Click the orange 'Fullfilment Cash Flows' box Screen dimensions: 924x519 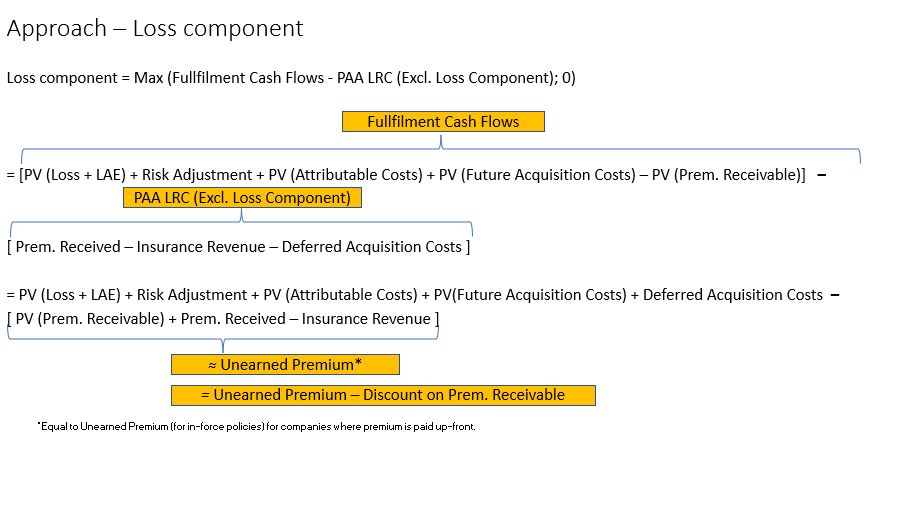[x=443, y=121]
